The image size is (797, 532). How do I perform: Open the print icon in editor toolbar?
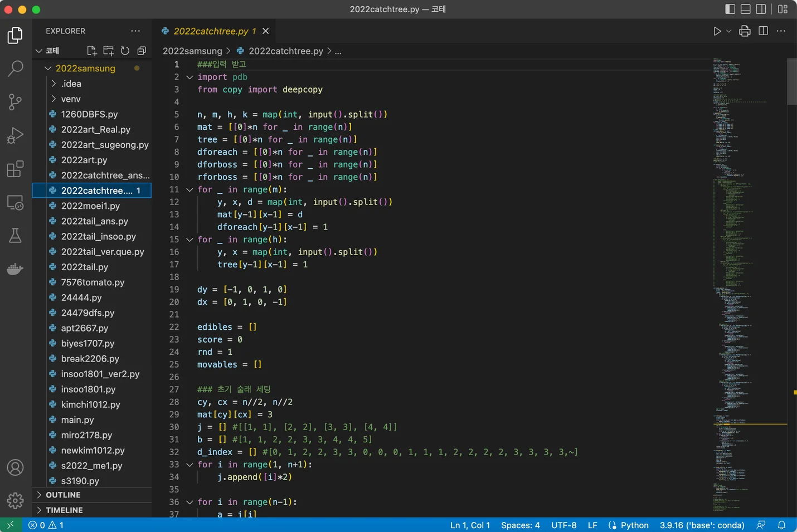[x=745, y=31]
